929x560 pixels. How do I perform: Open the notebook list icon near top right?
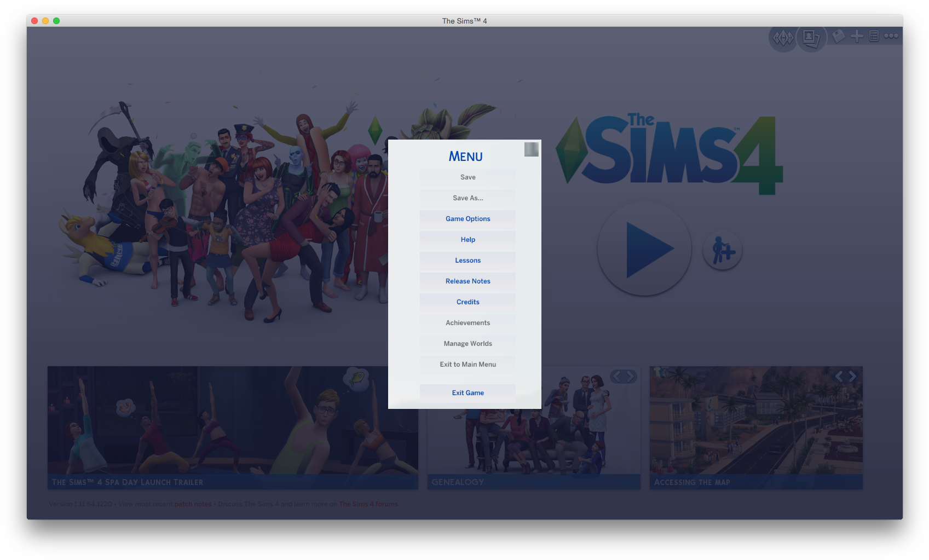coord(874,36)
